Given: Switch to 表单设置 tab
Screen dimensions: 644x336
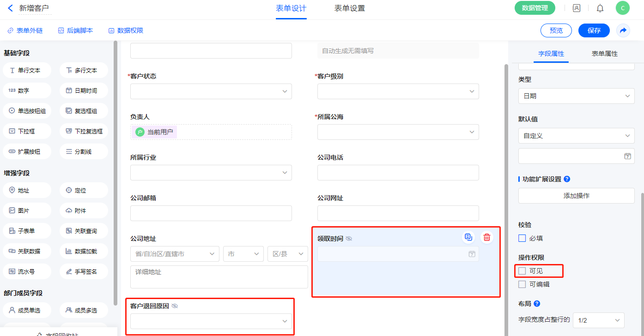Looking at the screenshot, I should [x=349, y=8].
